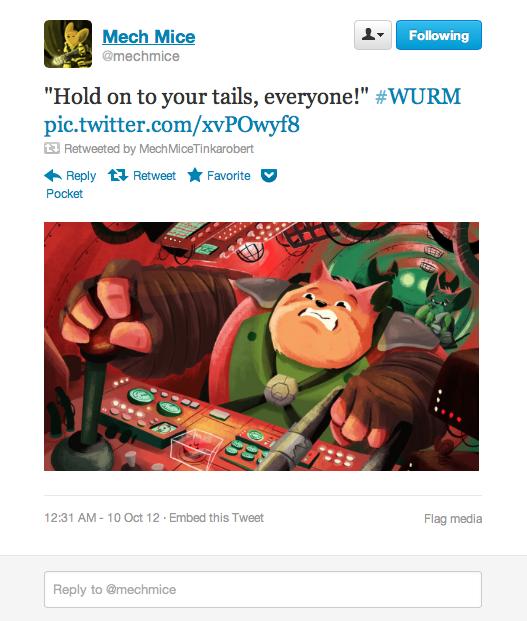Open the cockpit illustration image
This screenshot has width=527, height=621.
pos(261,346)
